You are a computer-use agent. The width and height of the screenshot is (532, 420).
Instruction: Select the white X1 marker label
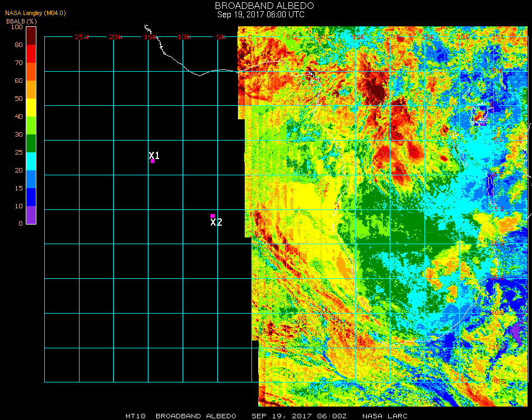(x=155, y=156)
